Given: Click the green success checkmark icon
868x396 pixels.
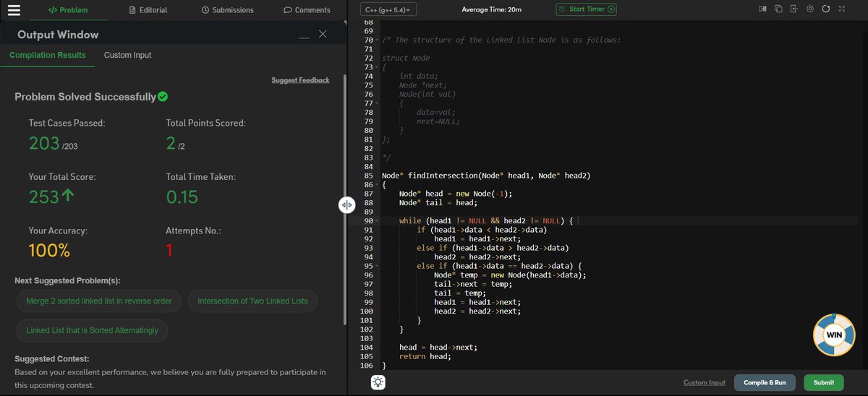Looking at the screenshot, I should point(163,96).
